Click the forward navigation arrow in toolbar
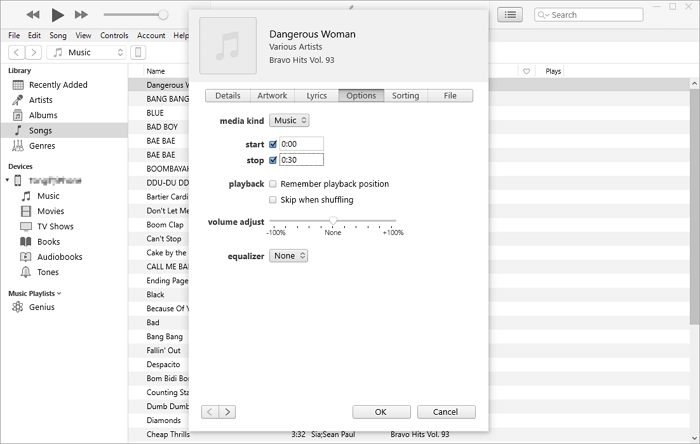The image size is (700, 444). [33, 52]
